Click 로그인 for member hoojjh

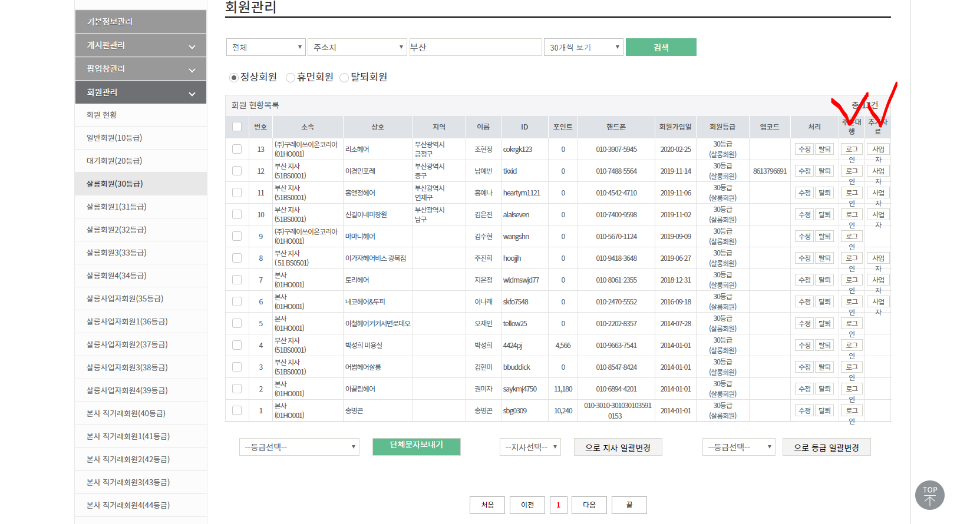(x=852, y=258)
